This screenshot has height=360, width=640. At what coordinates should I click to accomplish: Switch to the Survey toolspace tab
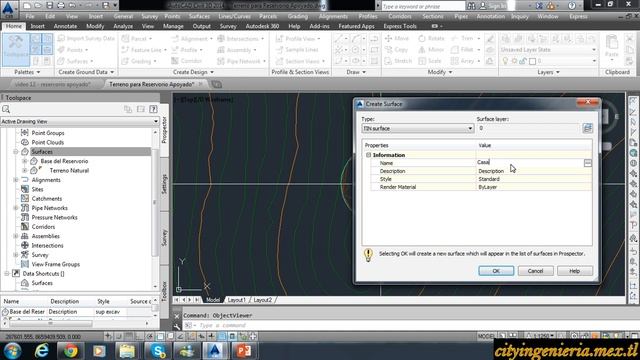pos(164,238)
